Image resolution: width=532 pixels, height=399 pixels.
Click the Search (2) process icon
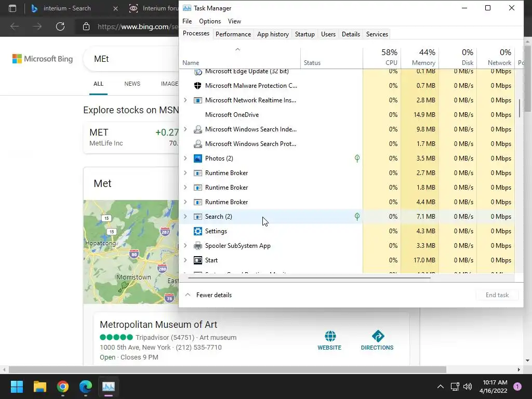click(197, 217)
